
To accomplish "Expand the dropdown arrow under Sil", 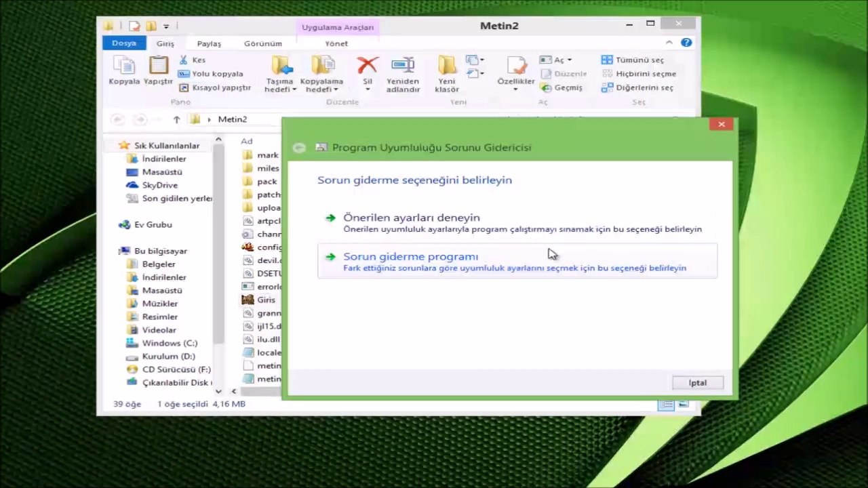I will coord(368,90).
